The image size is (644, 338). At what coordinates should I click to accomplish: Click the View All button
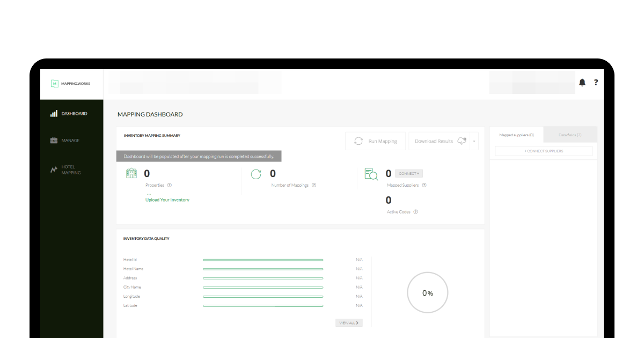pos(349,323)
